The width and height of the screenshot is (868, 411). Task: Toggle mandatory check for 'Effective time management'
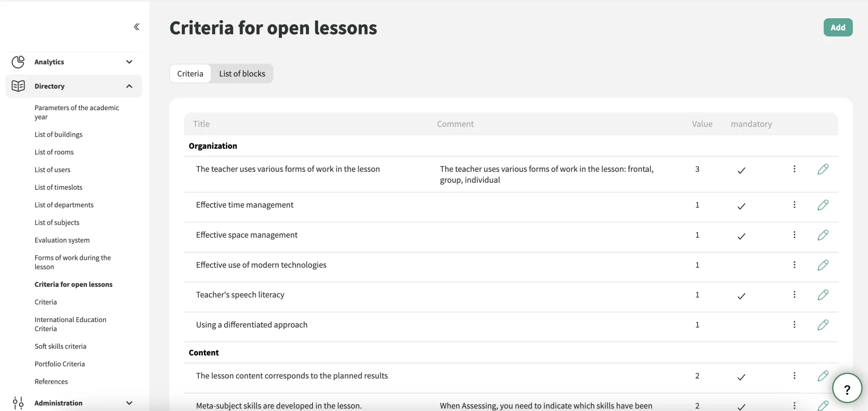click(x=741, y=206)
